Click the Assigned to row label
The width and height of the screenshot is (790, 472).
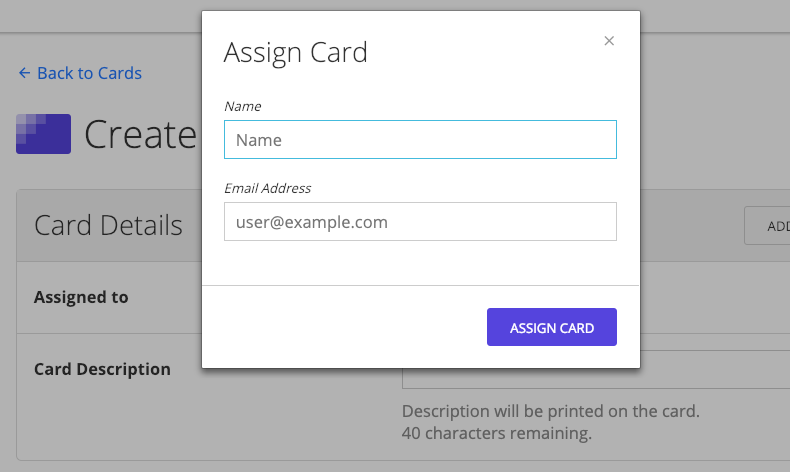pyautogui.click(x=81, y=297)
